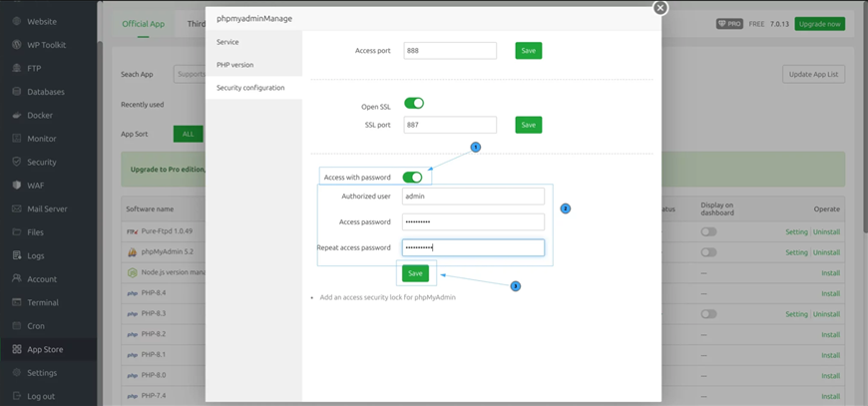Viewport: 868px width, 406px height.
Task: Click the Node.js version manager icon
Action: click(x=132, y=272)
